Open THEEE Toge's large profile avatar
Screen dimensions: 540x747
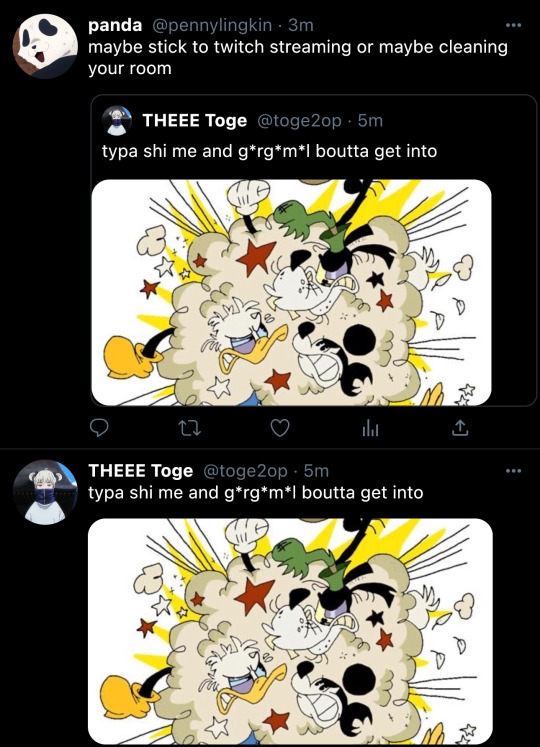tap(45, 492)
